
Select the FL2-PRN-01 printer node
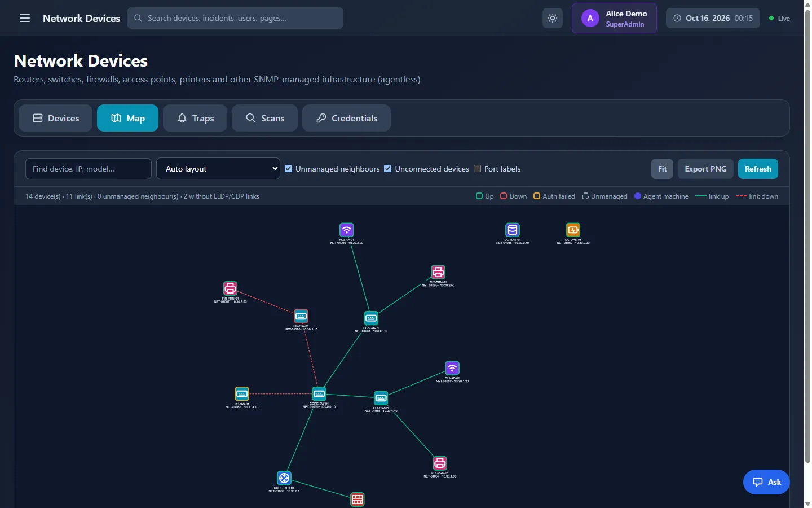tap(438, 272)
